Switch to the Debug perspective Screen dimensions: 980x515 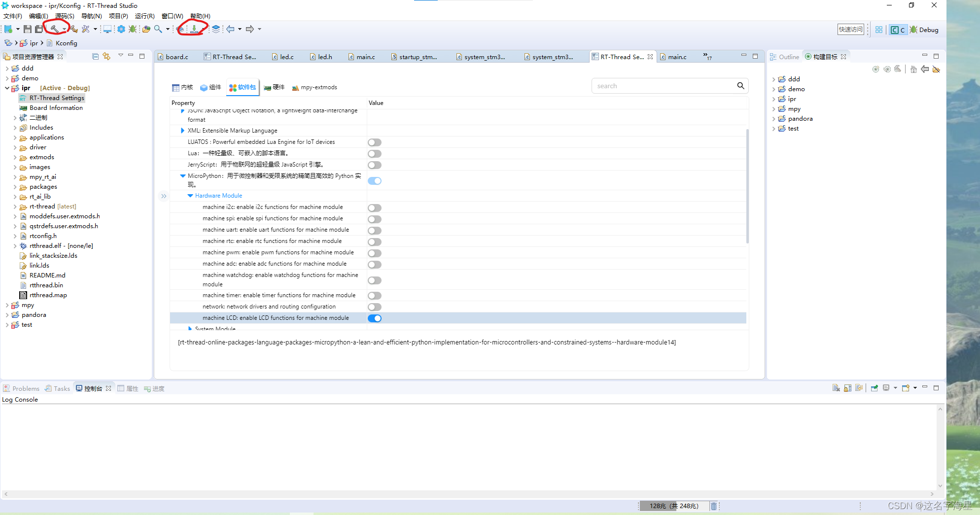click(924, 30)
